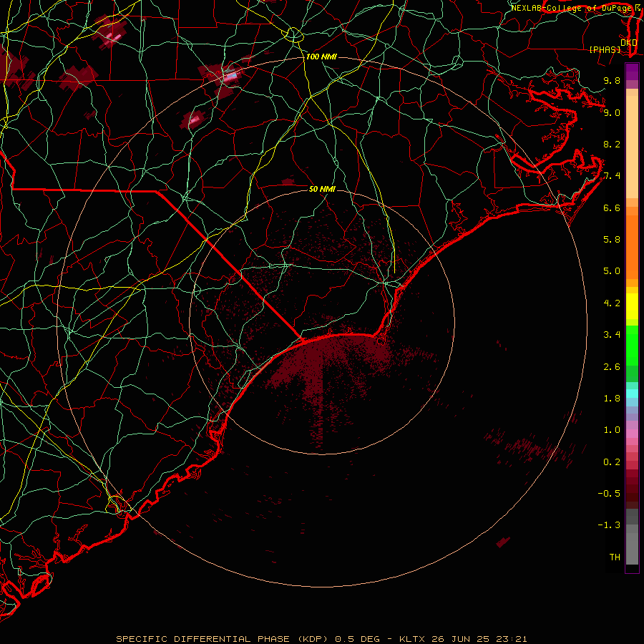This screenshot has height=644, width=644.
Task: Click the 6.6 value on the color scale
Action: pyautogui.click(x=612, y=208)
